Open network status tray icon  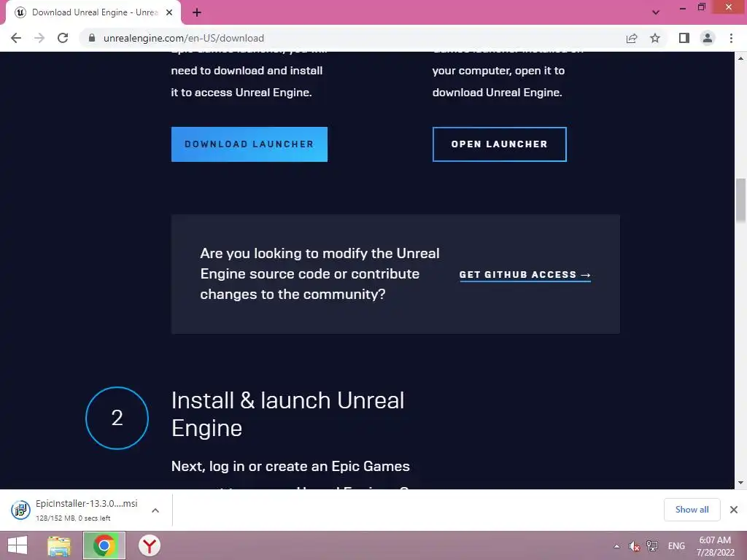point(652,546)
